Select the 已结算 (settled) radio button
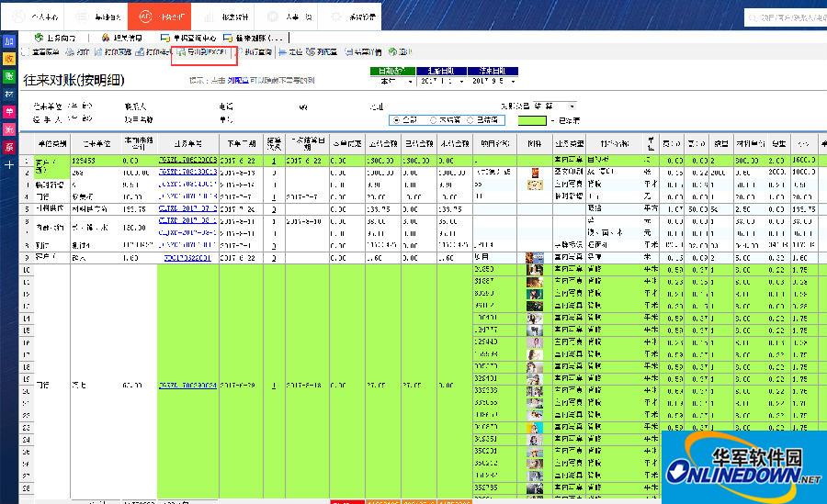827x504 pixels. pyautogui.click(x=470, y=119)
